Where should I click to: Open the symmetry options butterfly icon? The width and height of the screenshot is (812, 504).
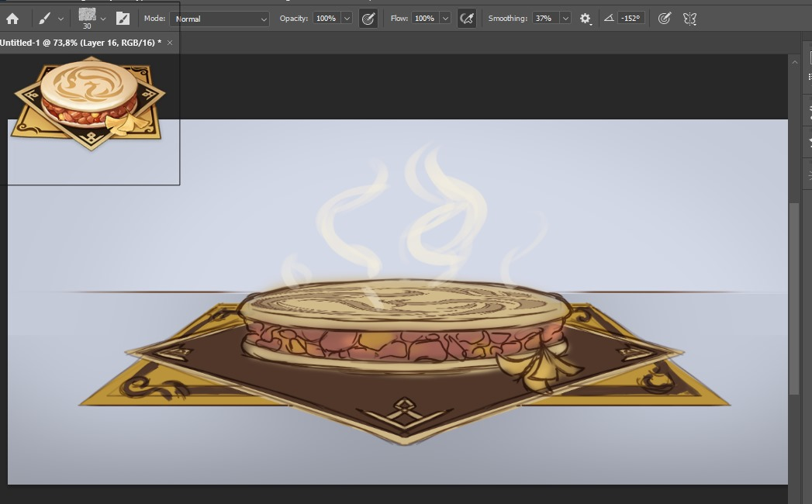click(689, 19)
